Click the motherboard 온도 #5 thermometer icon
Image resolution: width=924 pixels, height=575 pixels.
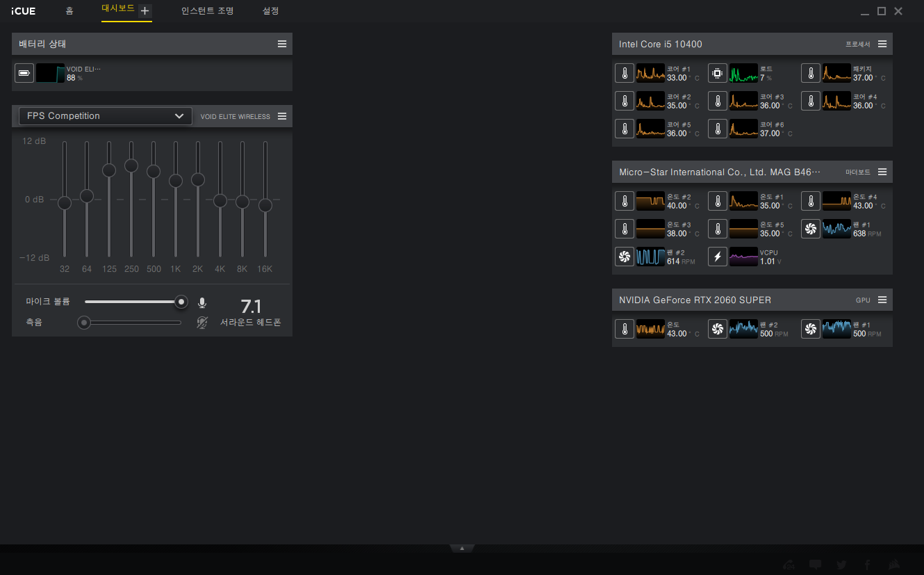[x=718, y=229]
